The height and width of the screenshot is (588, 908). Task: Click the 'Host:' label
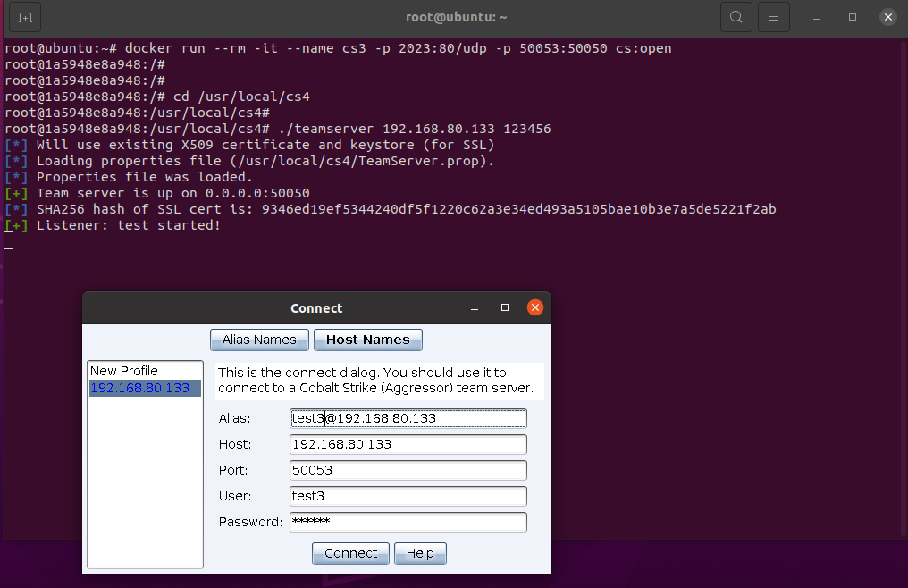(234, 444)
